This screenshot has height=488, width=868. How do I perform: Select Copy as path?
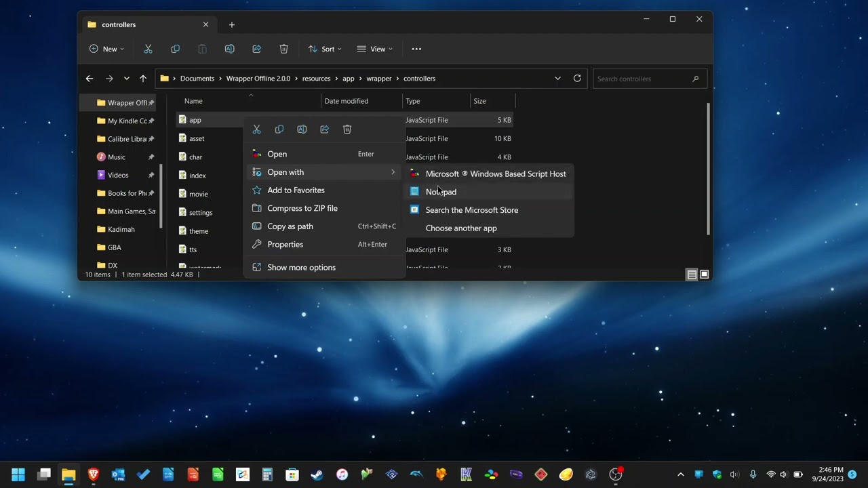tap(323, 226)
